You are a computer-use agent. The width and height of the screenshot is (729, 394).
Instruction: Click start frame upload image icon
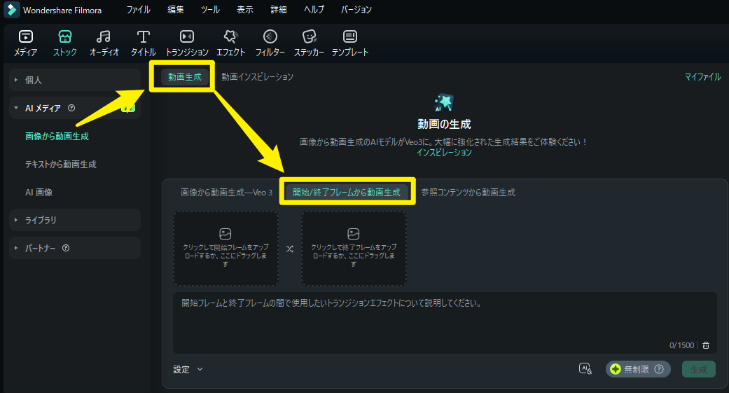click(225, 234)
